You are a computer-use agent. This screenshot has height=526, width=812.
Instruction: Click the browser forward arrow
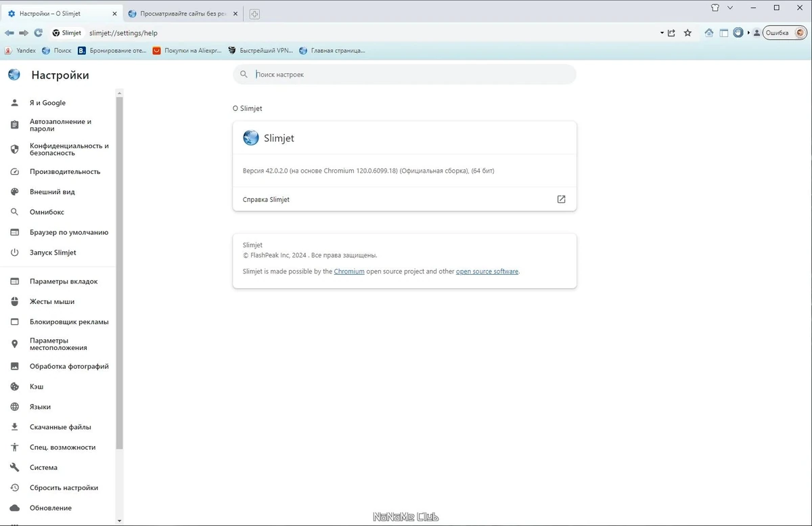point(24,32)
